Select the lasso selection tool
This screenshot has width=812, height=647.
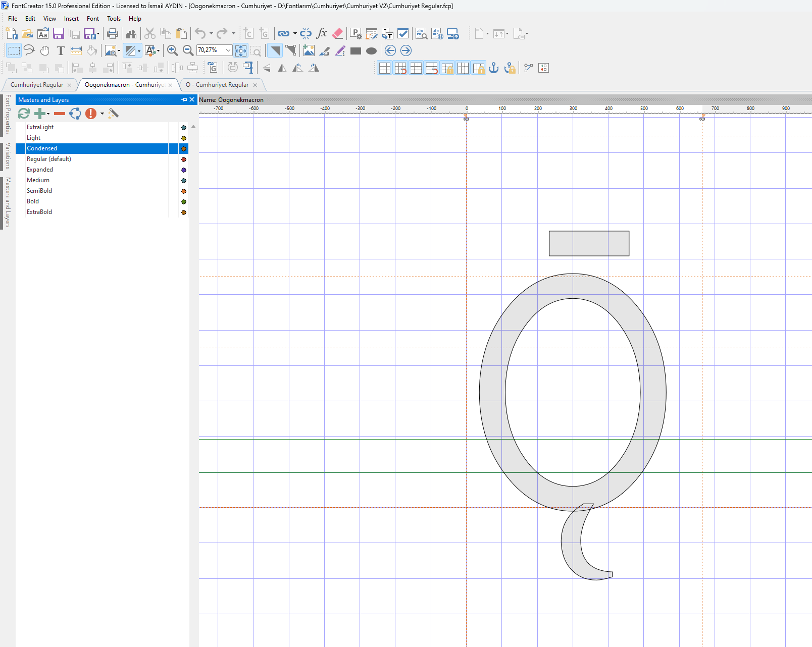[x=29, y=50]
